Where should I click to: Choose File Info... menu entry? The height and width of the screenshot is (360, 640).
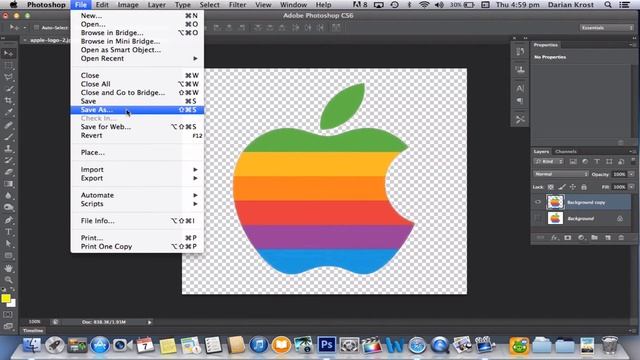(x=137, y=221)
